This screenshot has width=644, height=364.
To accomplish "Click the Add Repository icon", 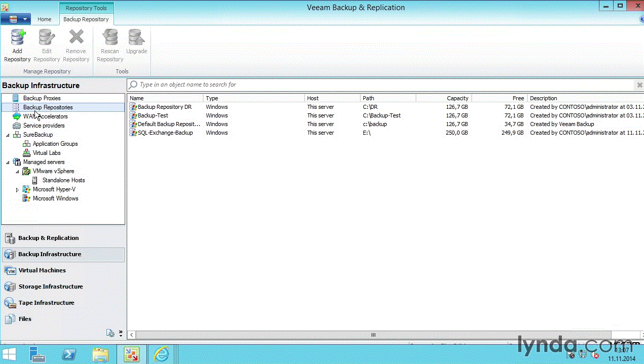I will [x=18, y=38].
